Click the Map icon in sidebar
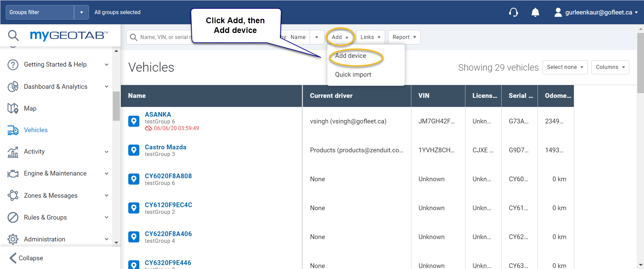The image size is (644, 269). point(13,108)
